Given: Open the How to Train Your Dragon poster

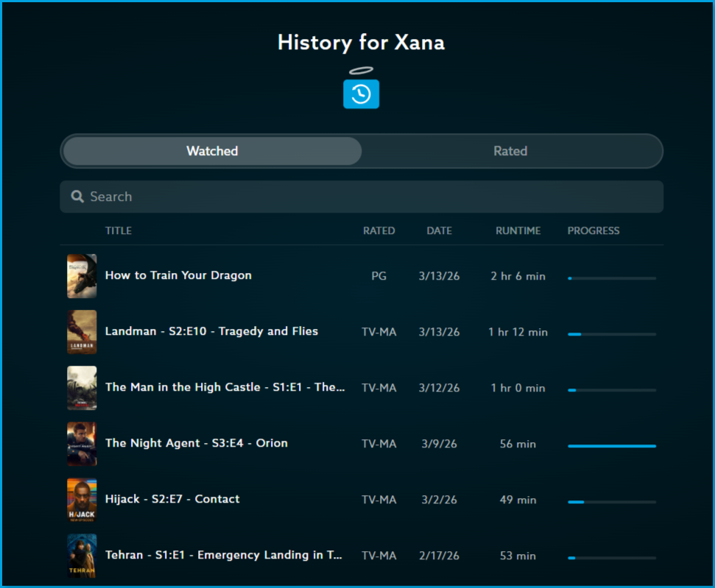Looking at the screenshot, I should (82, 276).
